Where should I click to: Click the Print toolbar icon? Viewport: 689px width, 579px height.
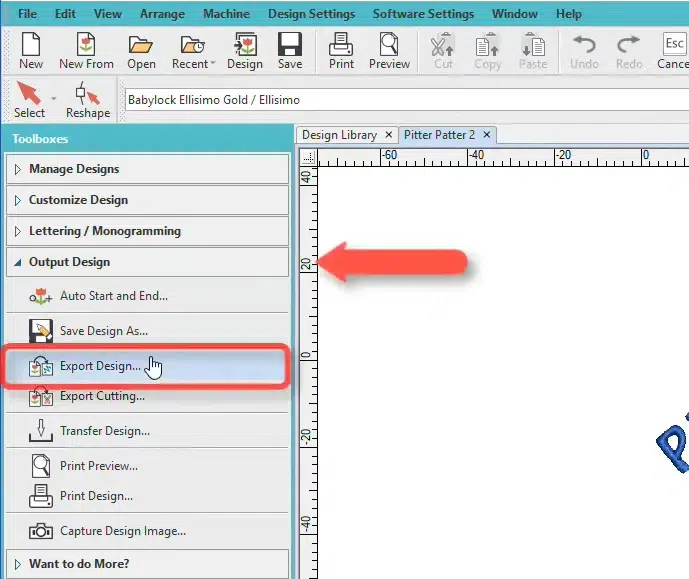click(341, 51)
